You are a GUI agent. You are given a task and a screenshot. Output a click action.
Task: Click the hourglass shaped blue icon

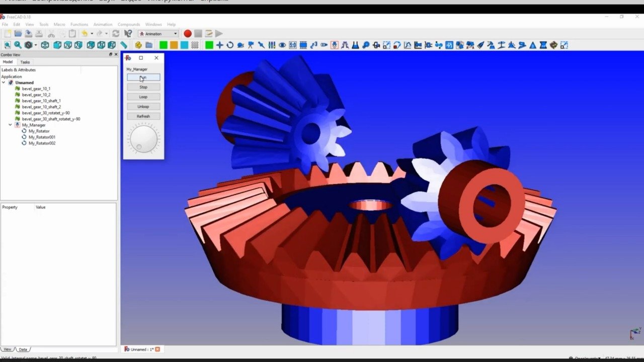pyautogui.click(x=543, y=45)
